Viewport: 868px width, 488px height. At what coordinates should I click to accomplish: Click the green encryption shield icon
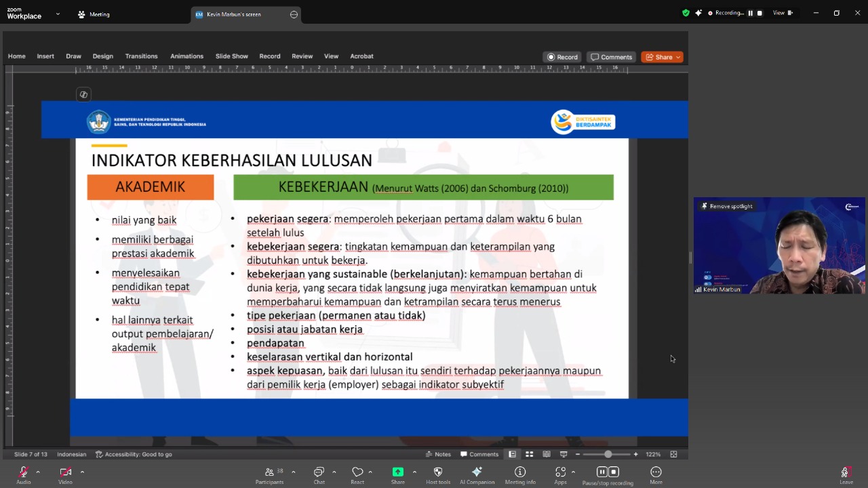686,13
